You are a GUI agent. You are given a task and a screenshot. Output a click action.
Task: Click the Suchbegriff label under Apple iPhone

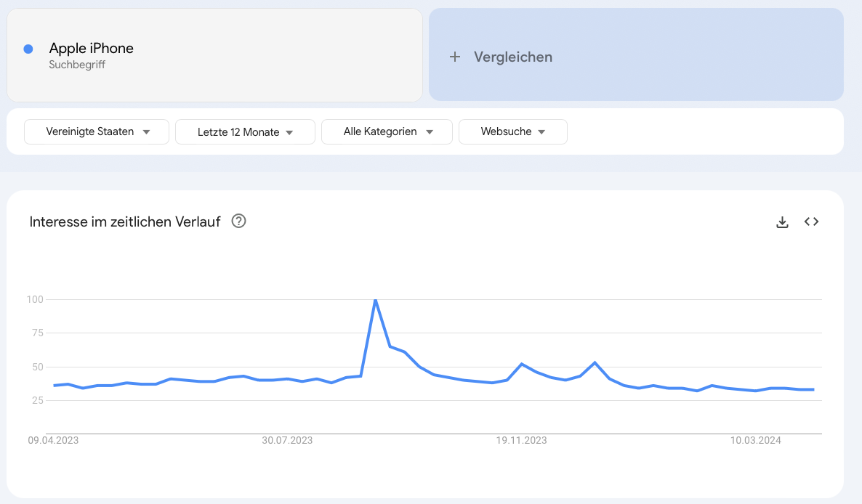[77, 65]
